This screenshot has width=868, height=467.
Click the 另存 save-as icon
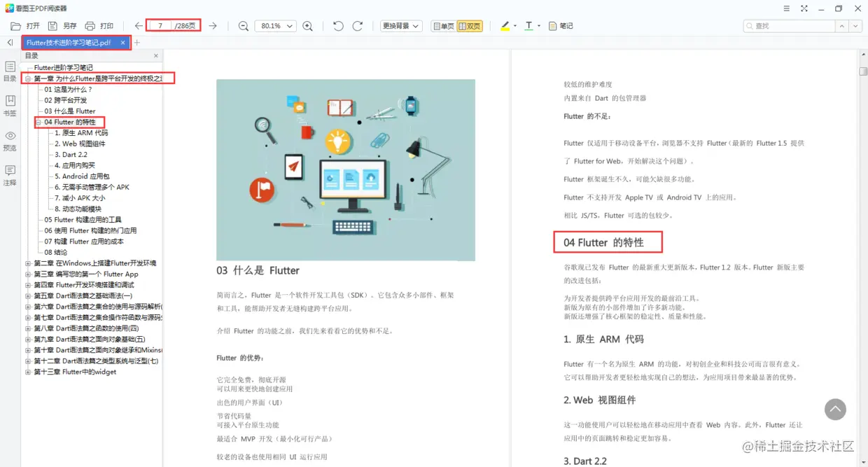pyautogui.click(x=54, y=26)
